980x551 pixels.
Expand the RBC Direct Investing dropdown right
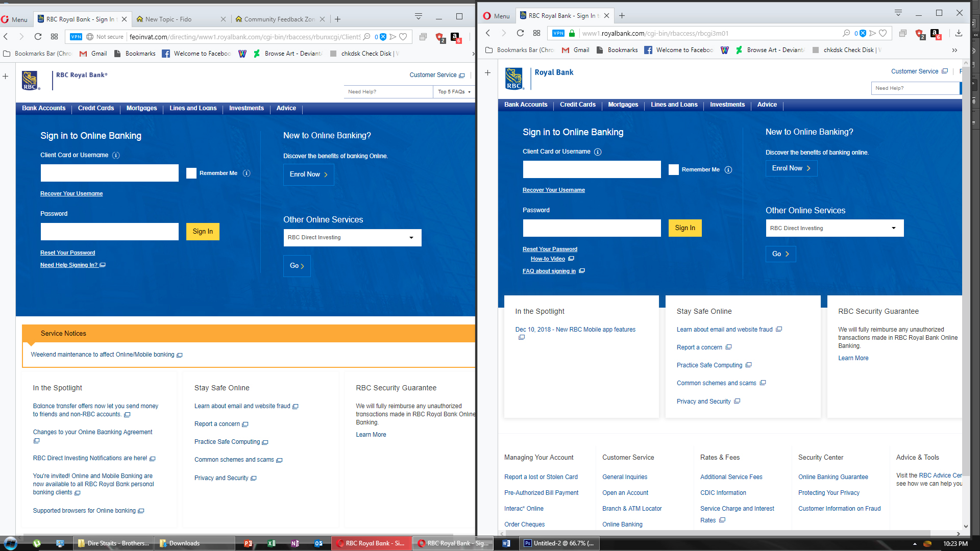point(894,228)
